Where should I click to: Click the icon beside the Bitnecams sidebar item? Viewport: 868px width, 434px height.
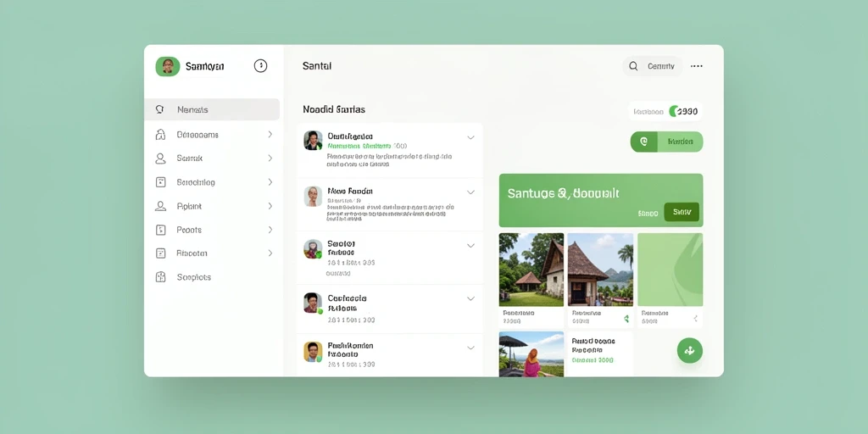click(x=160, y=135)
